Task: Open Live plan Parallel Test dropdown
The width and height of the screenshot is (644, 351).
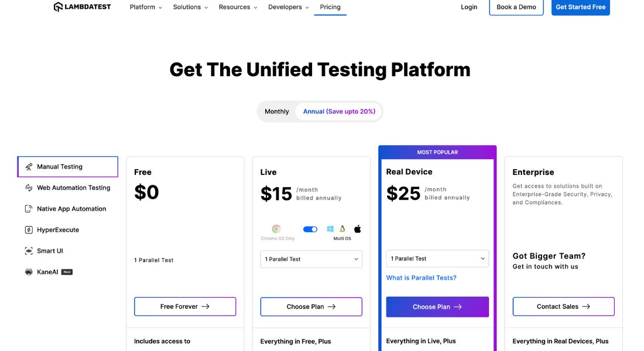Action: pos(311,259)
